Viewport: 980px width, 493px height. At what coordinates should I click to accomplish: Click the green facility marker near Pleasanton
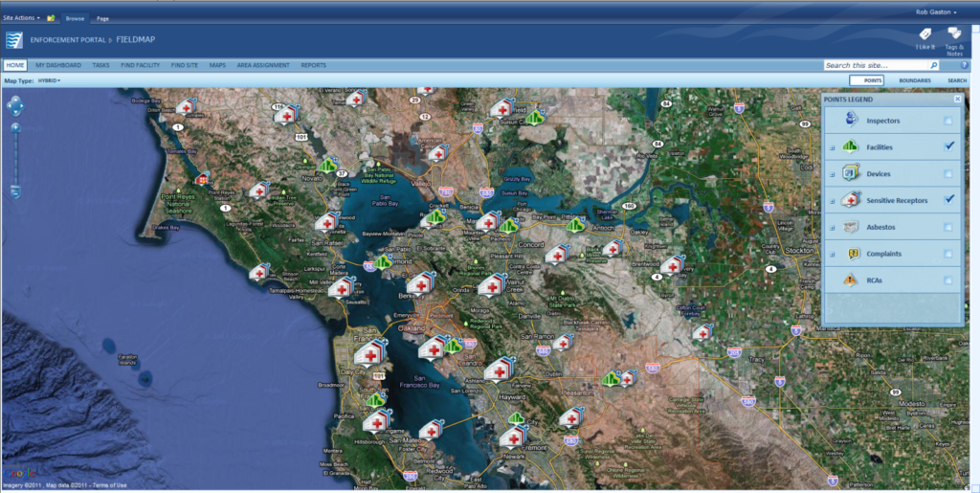coord(612,378)
